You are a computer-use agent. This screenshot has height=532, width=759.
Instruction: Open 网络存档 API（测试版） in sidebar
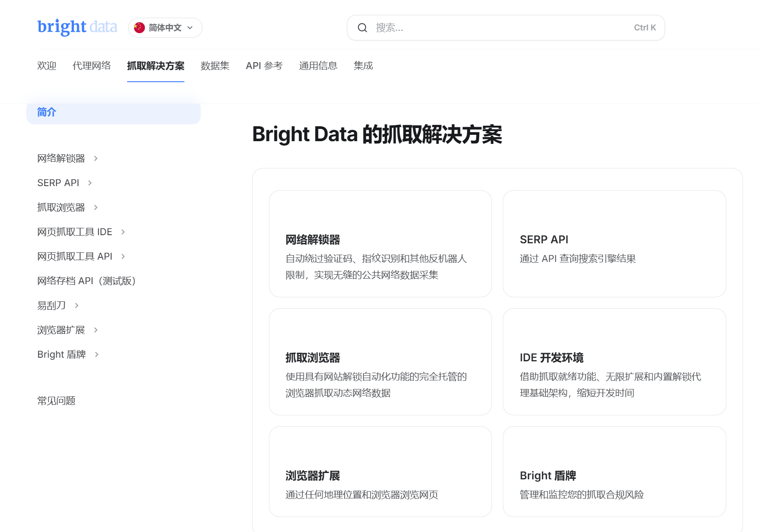[86, 281]
